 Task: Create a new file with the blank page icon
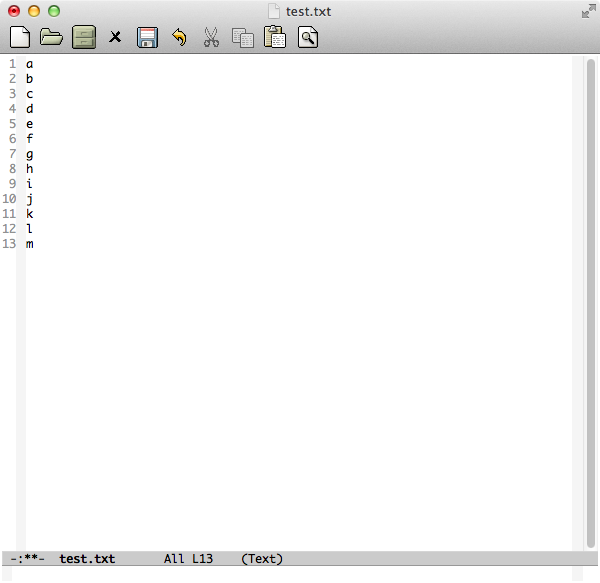[x=20, y=37]
